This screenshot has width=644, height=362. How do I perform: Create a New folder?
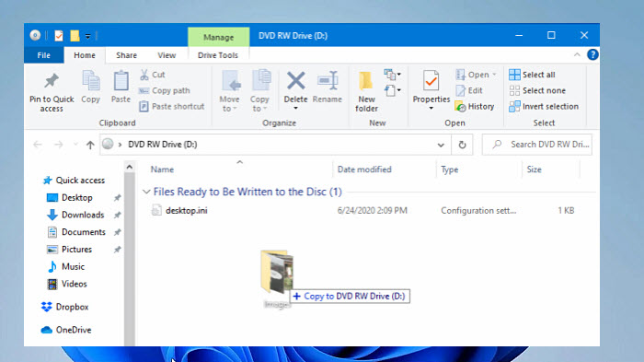pos(366,91)
